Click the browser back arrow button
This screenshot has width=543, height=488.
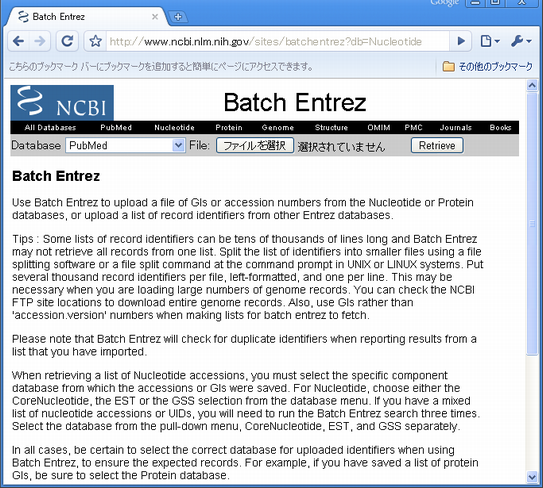point(18,42)
